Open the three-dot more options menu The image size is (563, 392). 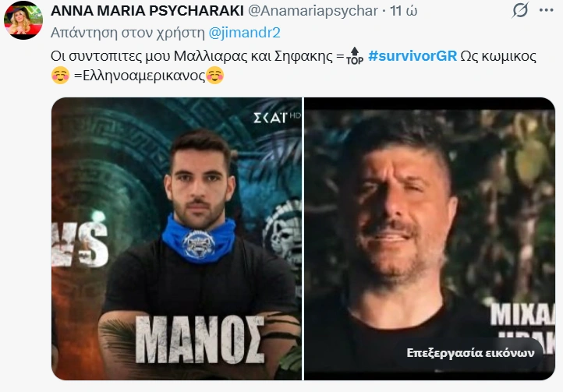tap(546, 10)
